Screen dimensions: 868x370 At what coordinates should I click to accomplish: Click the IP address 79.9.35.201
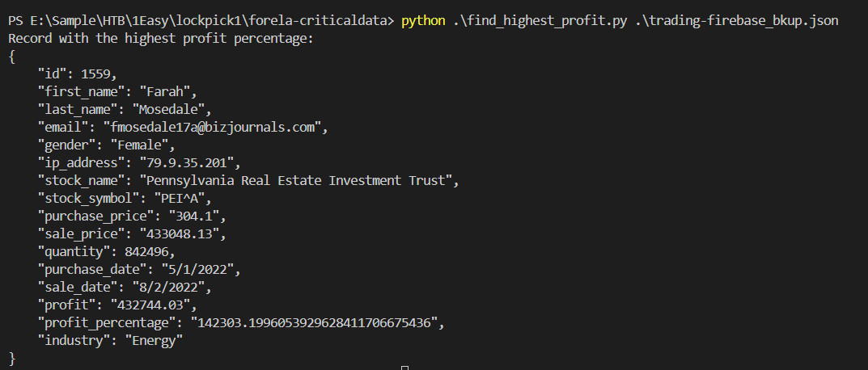tap(190, 163)
